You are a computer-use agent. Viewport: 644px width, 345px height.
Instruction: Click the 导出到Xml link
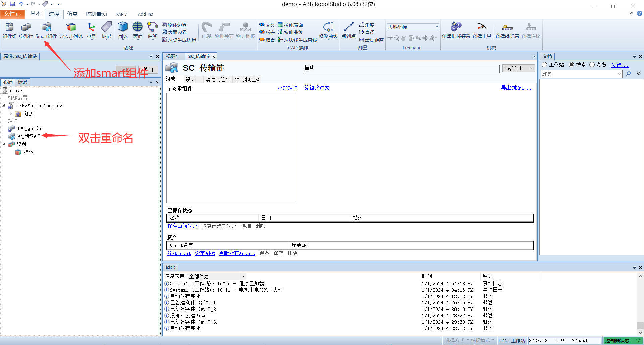[517, 88]
